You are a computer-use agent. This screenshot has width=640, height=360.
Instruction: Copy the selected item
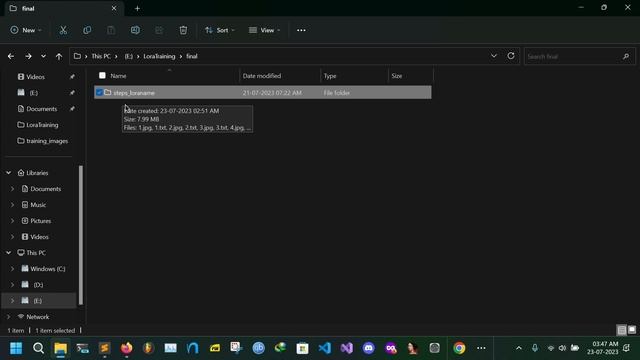(x=87, y=30)
